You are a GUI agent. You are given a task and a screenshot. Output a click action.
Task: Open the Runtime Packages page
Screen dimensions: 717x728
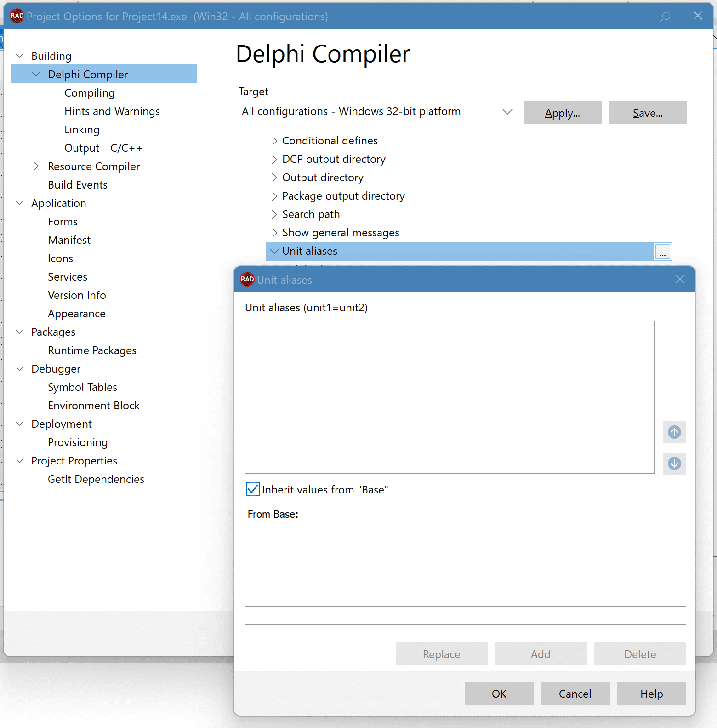(x=92, y=350)
